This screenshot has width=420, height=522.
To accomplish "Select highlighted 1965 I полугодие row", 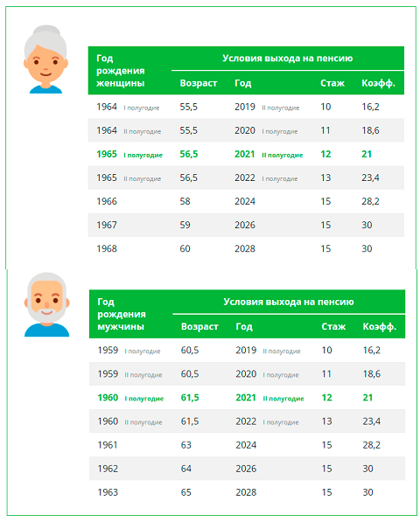I will click(x=246, y=154).
